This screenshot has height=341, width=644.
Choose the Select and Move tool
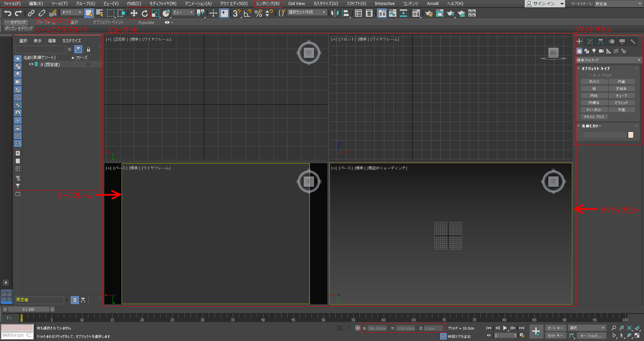tap(134, 13)
